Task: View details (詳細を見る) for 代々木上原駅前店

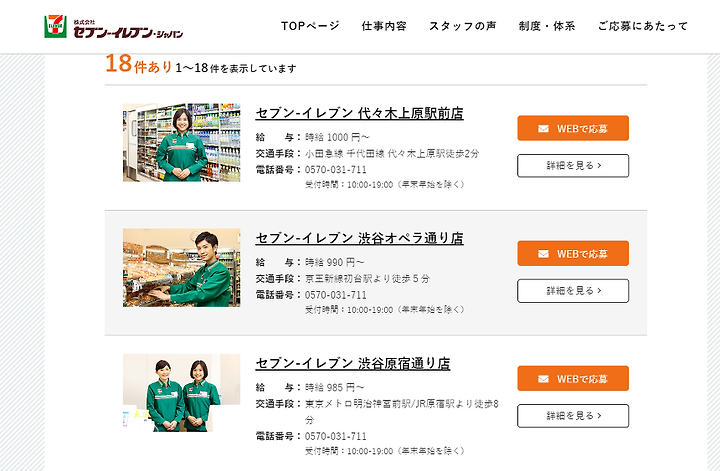Action: click(x=573, y=166)
